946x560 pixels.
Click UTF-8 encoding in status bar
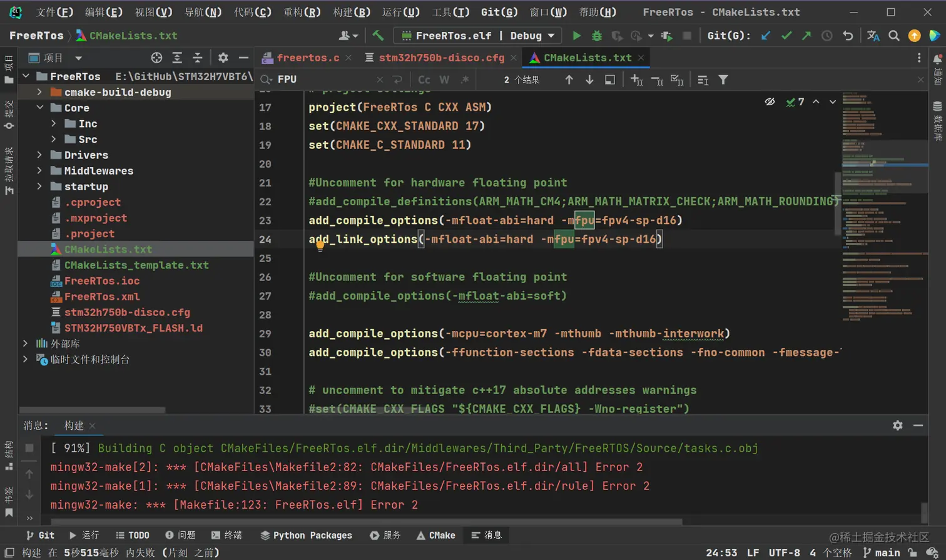(784, 552)
